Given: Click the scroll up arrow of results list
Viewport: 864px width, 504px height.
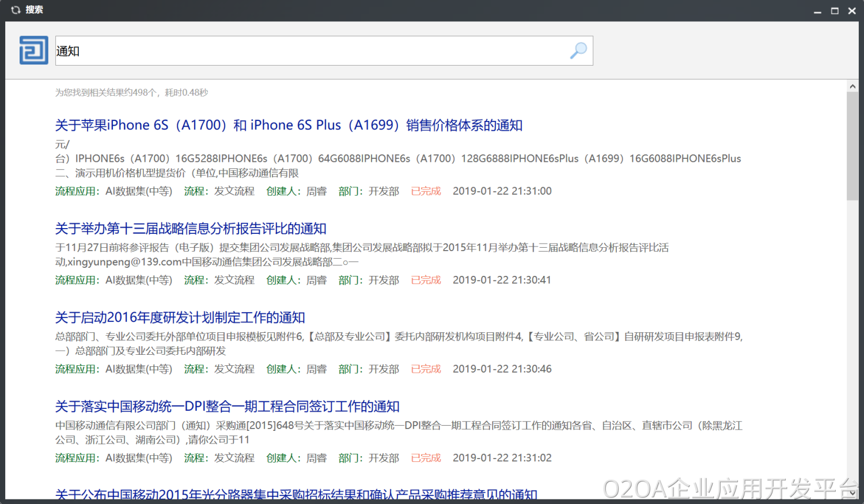Looking at the screenshot, I should point(852,86).
